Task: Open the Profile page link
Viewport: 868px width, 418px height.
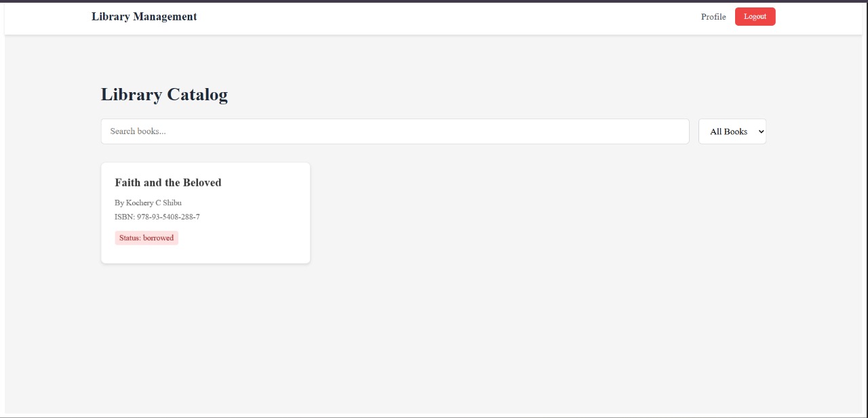Action: tap(713, 17)
